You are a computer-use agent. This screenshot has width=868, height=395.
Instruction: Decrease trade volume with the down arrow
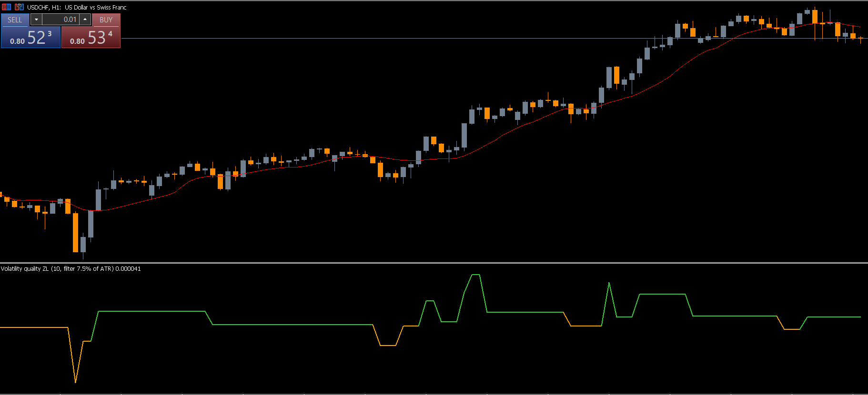(36, 20)
